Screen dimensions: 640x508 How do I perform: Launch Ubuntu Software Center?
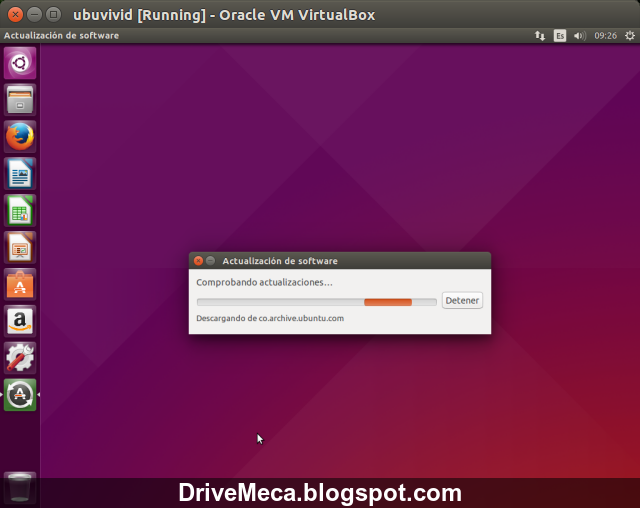point(20,284)
